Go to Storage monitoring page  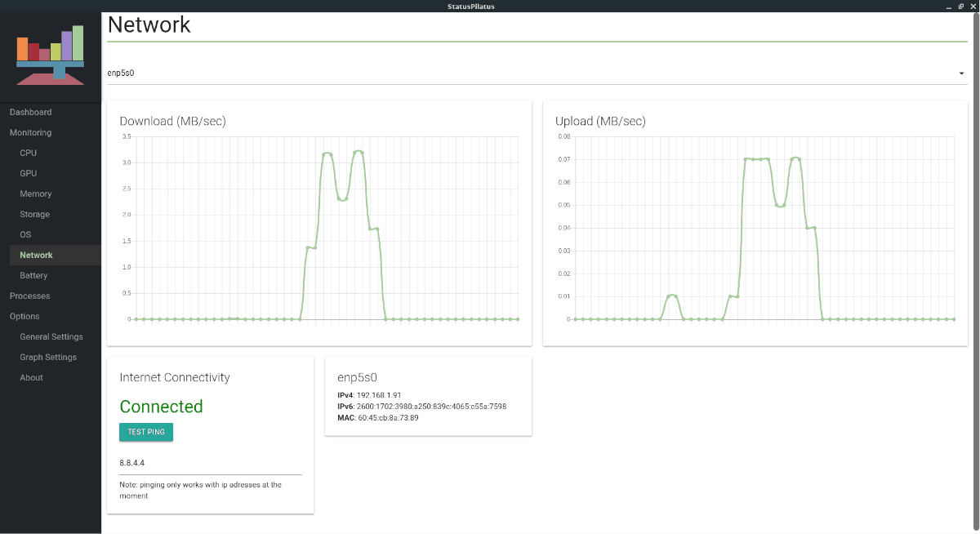coord(35,214)
